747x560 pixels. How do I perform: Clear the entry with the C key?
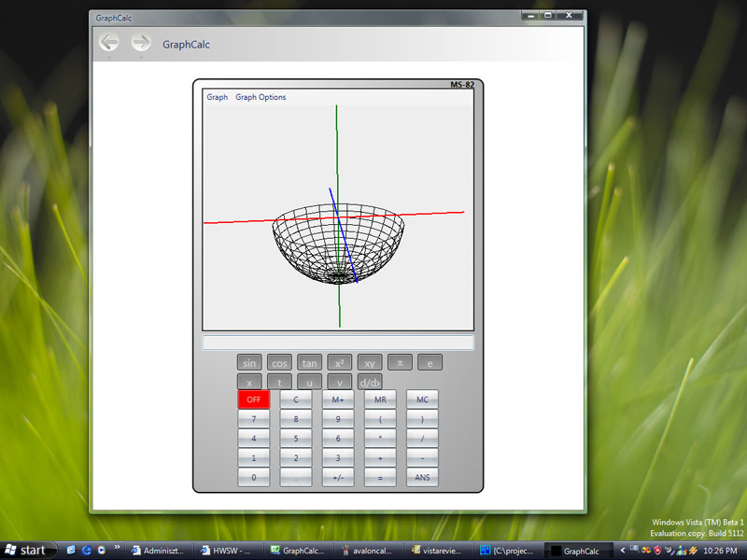coord(296,399)
